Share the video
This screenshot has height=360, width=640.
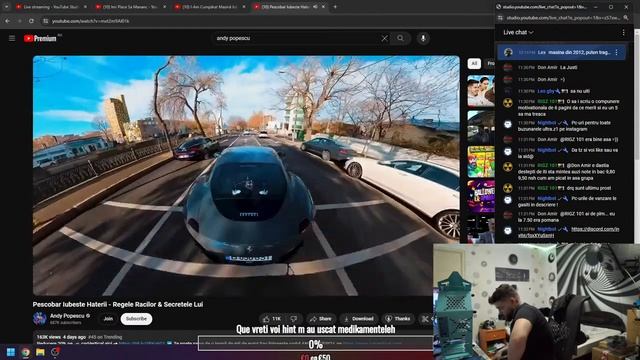click(321, 319)
